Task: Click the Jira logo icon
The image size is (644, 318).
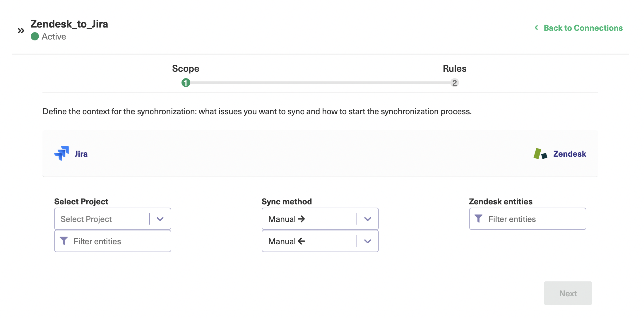Action: coord(61,153)
